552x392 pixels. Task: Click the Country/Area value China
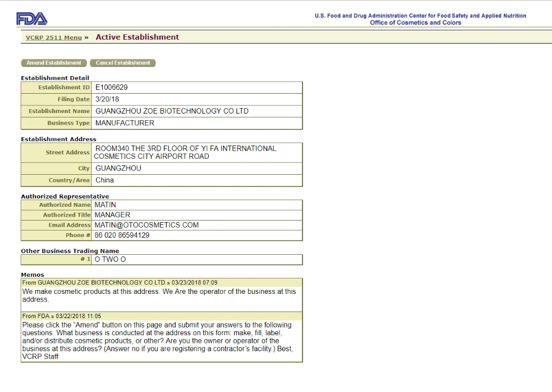point(104,180)
